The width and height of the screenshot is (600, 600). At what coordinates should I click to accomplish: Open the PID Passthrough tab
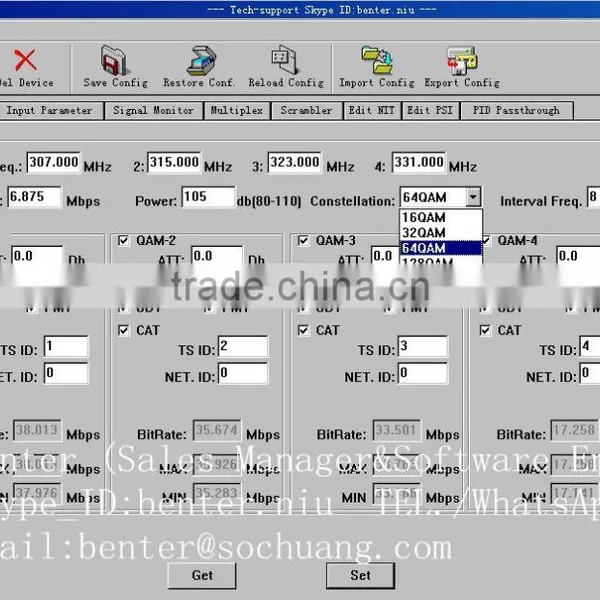click(517, 111)
